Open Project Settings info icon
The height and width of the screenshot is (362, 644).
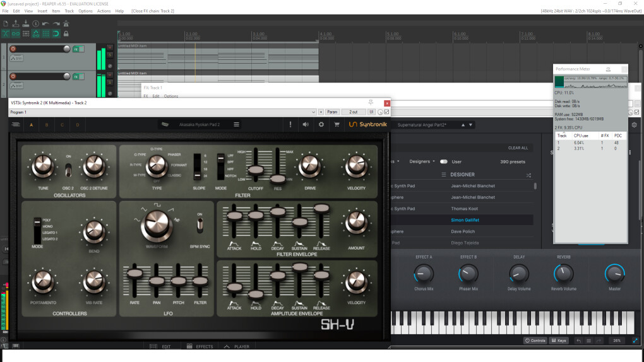pyautogui.click(x=36, y=24)
